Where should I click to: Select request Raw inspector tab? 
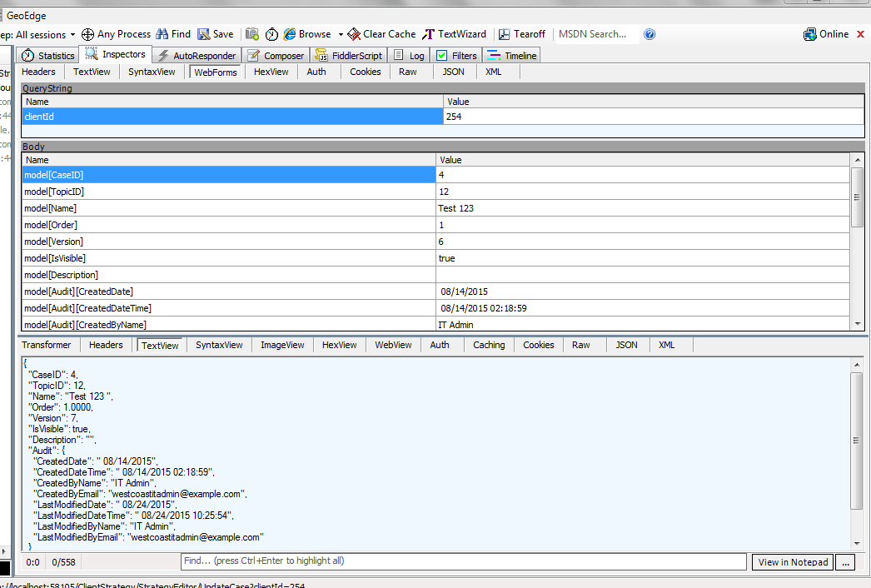pyautogui.click(x=408, y=72)
